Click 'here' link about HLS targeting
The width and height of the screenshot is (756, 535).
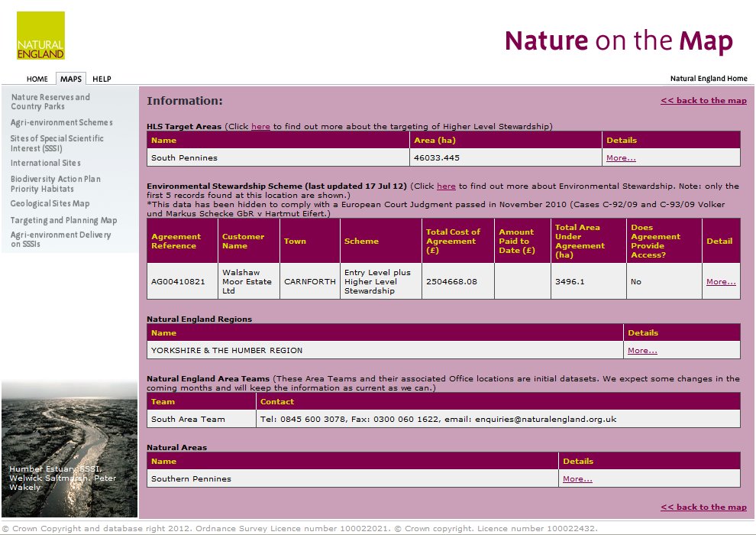260,126
